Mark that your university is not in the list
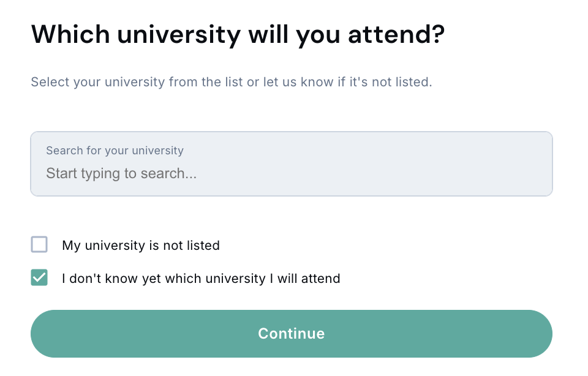The height and width of the screenshot is (376, 588). tap(39, 245)
